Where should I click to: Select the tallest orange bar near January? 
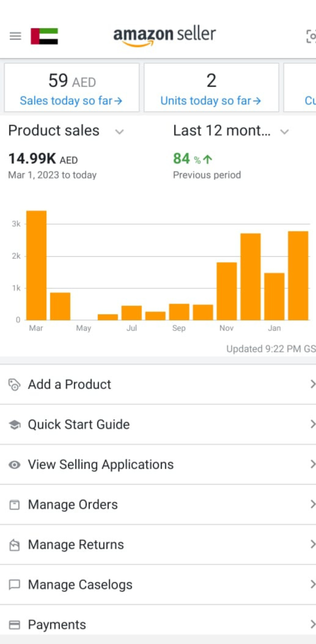298,275
